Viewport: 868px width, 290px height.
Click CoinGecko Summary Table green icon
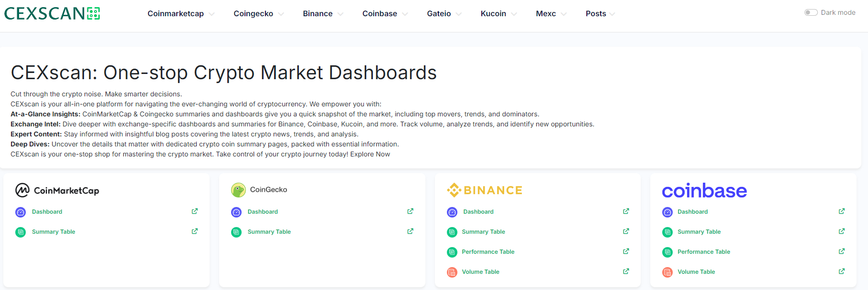pos(236,232)
